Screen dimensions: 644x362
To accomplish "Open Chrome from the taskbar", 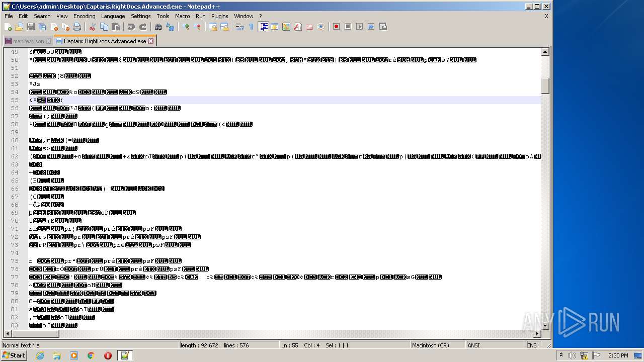I will [x=91, y=355].
